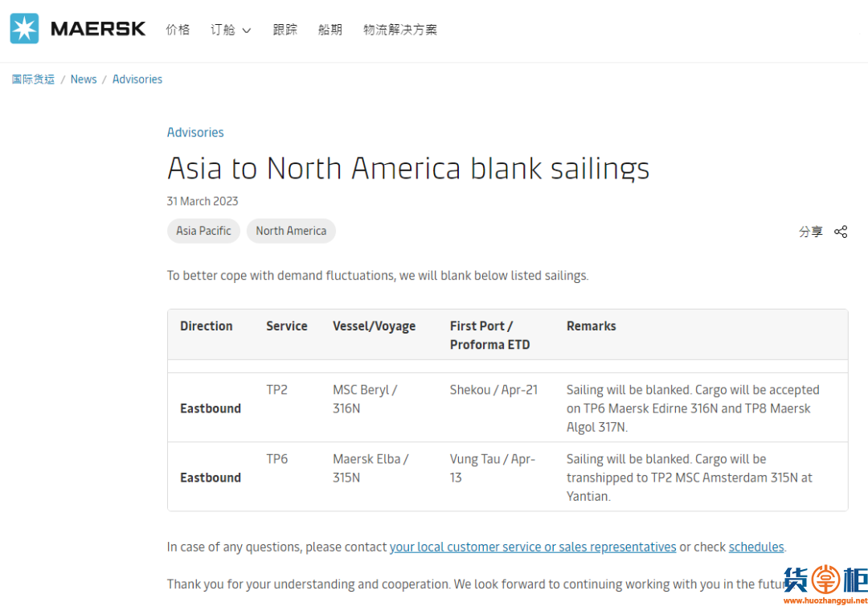
Task: Expand the 订舱 dropdown chevron
Action: 246,31
